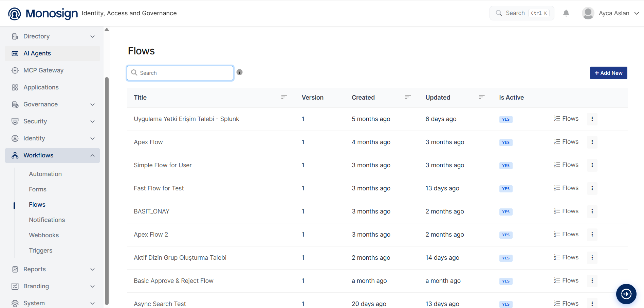Click the notifications bell icon
Screen dimensions: 644x308
pyautogui.click(x=566, y=13)
